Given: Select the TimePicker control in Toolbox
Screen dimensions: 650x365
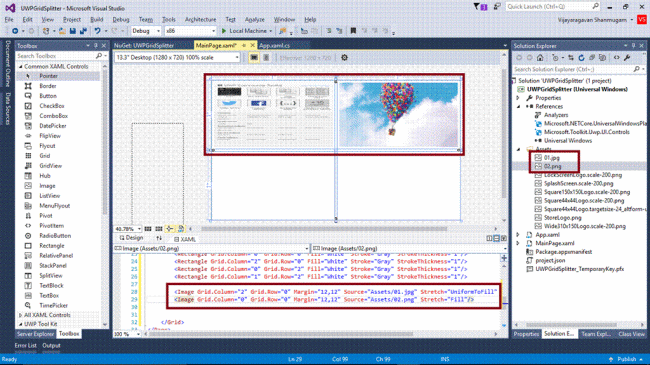Looking at the screenshot, I should [53, 305].
